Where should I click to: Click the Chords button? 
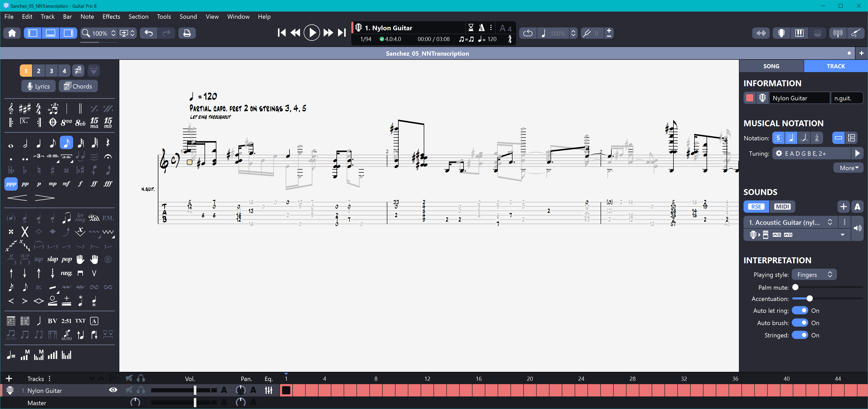(78, 86)
